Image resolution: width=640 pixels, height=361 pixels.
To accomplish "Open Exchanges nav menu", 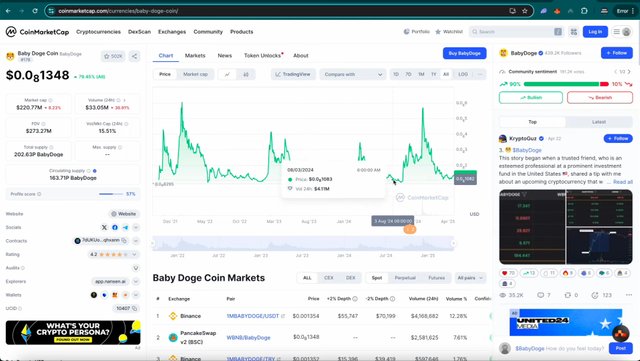I will pyautogui.click(x=172, y=32).
